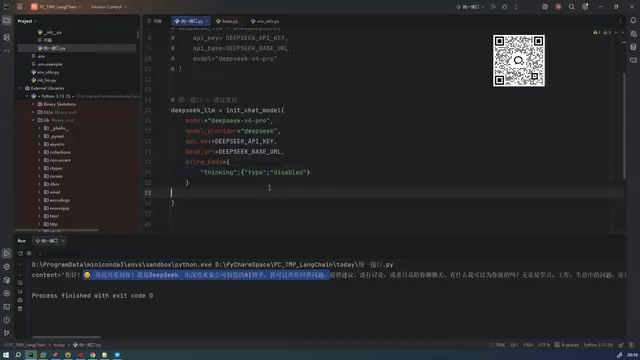This screenshot has height=360, width=640.
Task: Click the editor vertical scrollbar
Action: pos(624,126)
